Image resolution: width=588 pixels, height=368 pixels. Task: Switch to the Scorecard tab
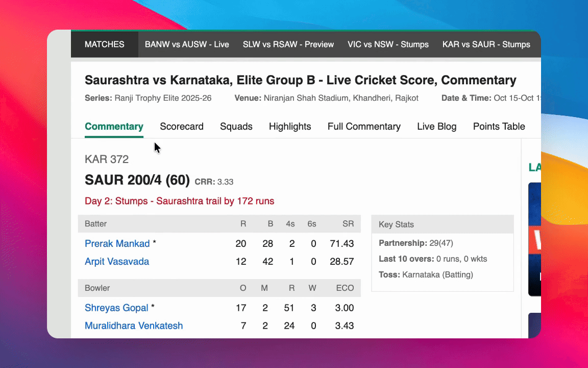point(182,127)
